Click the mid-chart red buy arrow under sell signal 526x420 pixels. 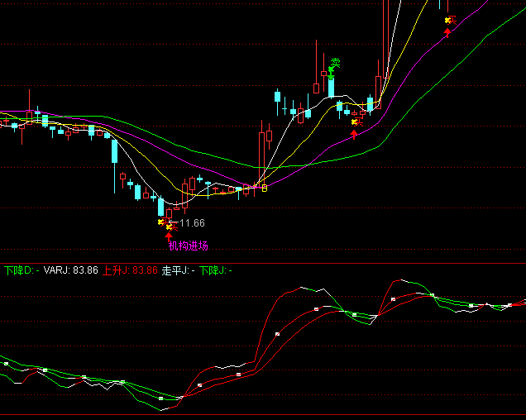(354, 133)
